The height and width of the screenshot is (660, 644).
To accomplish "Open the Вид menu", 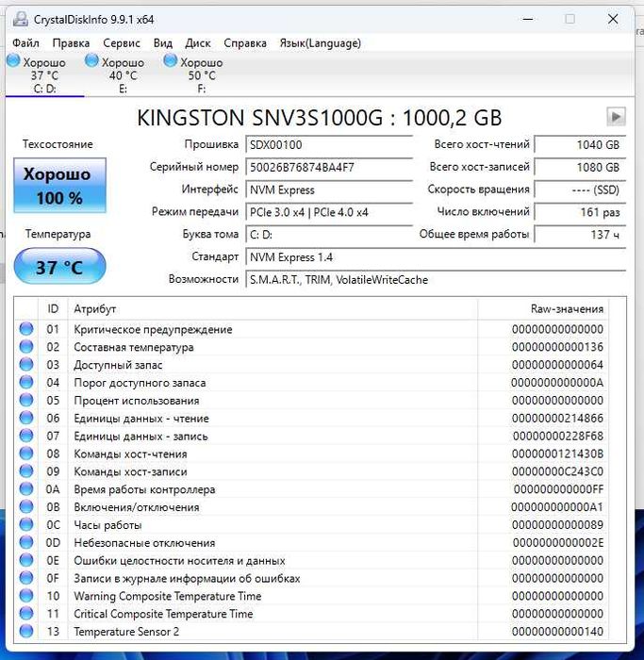I will point(163,43).
